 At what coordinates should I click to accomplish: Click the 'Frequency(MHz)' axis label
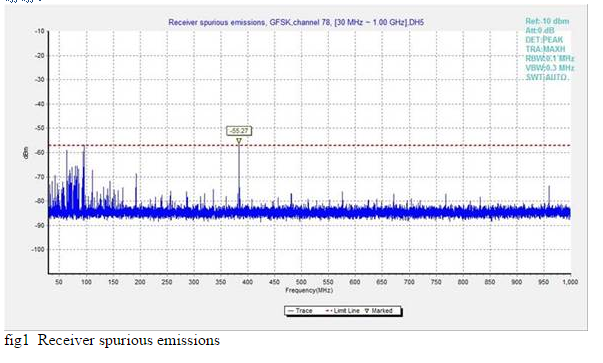tap(309, 290)
